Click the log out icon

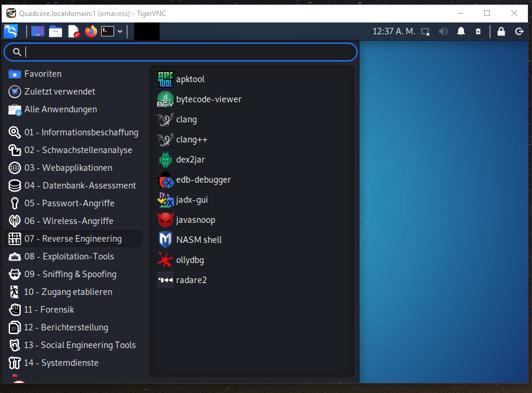pos(519,31)
